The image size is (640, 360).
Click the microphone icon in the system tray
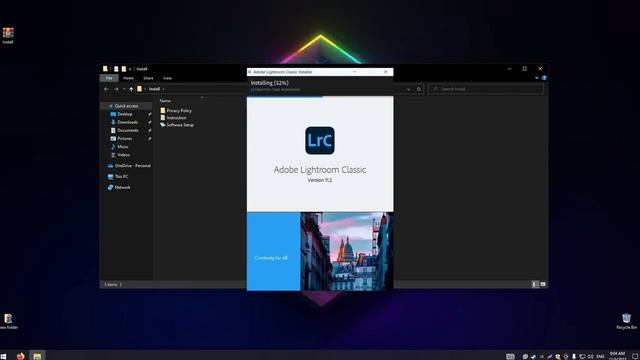click(574, 356)
